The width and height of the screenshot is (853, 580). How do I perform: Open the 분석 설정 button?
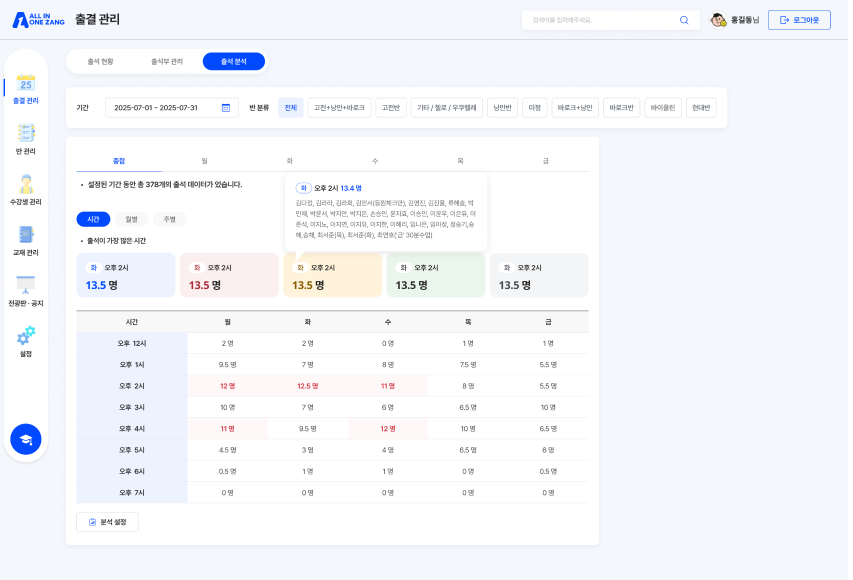click(108, 522)
